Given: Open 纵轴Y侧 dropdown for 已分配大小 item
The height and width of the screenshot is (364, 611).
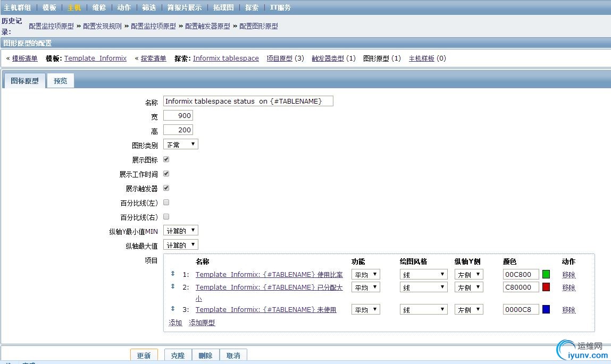Looking at the screenshot, I should tap(469, 287).
